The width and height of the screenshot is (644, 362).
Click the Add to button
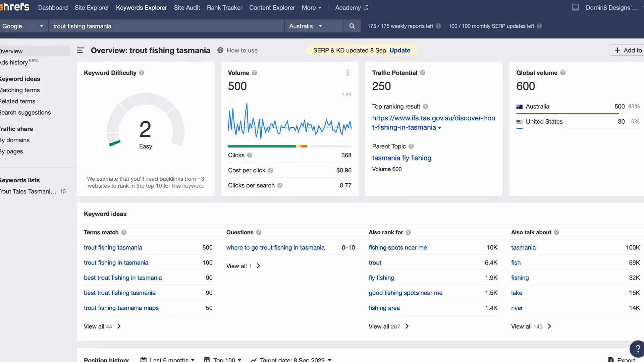[x=627, y=50]
